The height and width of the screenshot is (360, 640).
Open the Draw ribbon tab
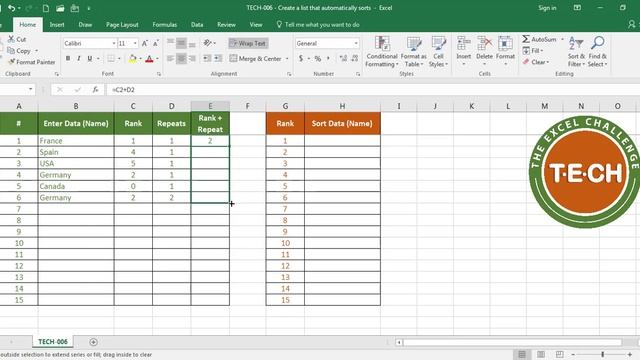(x=85, y=24)
